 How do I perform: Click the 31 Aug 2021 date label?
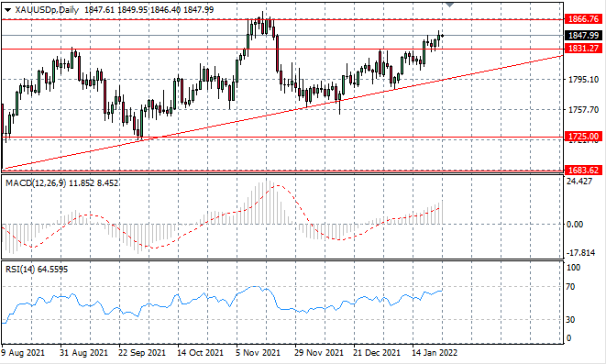point(83,353)
